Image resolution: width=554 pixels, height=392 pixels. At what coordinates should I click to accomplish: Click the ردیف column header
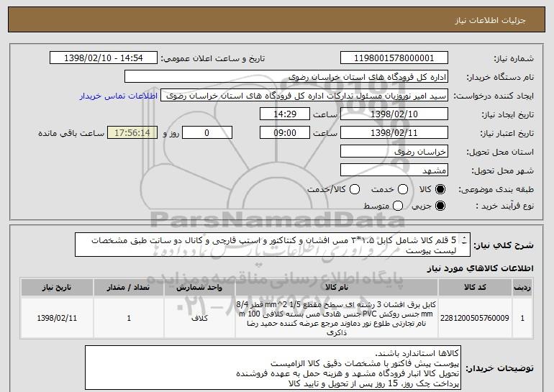pos(522,288)
